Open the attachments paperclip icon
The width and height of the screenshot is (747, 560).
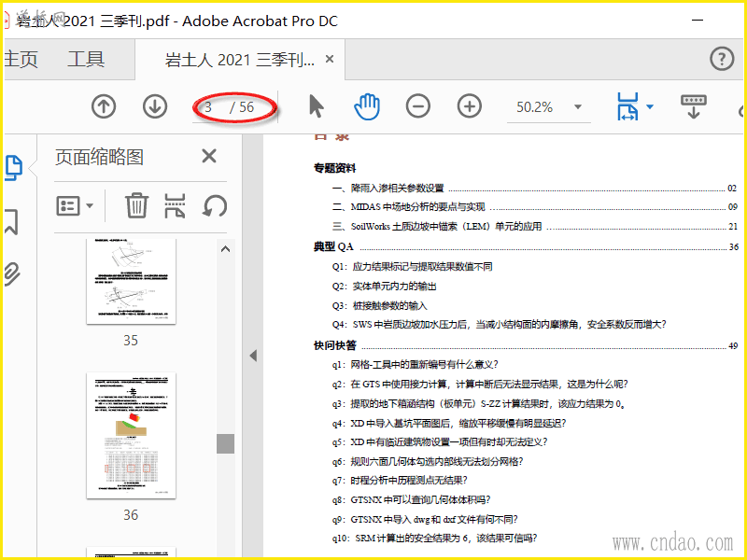(11, 273)
